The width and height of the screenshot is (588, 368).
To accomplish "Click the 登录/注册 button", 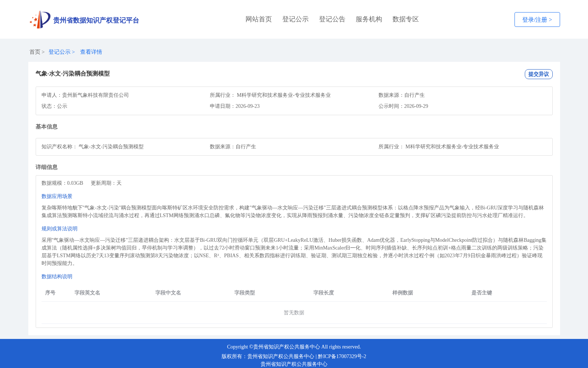I will tap(537, 20).
